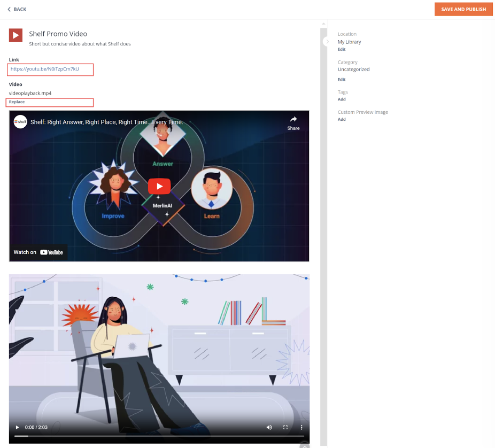Add a Custom Preview Image
The image size is (495, 448).
pyautogui.click(x=342, y=119)
